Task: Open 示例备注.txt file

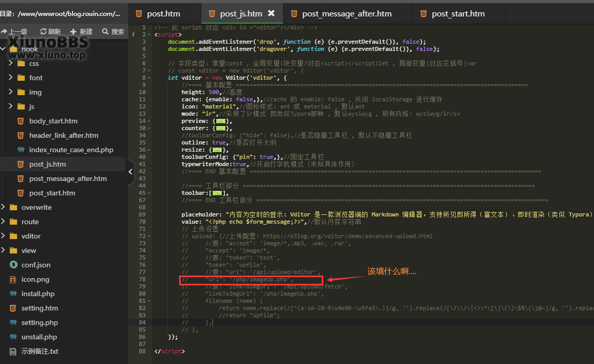Action: pos(40,351)
